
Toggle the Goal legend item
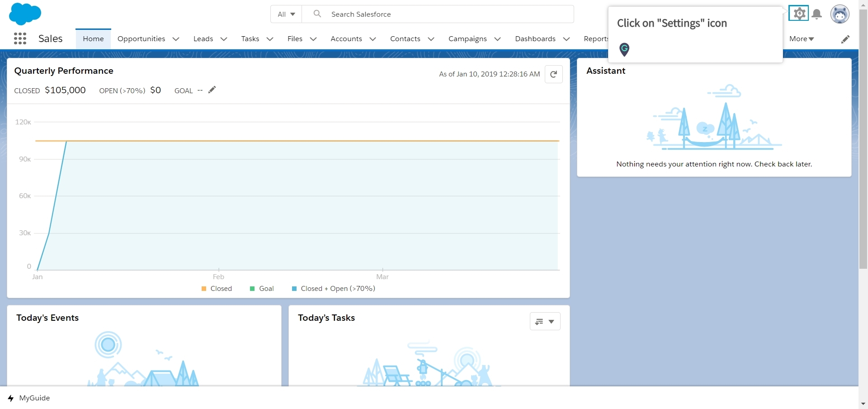pos(262,289)
